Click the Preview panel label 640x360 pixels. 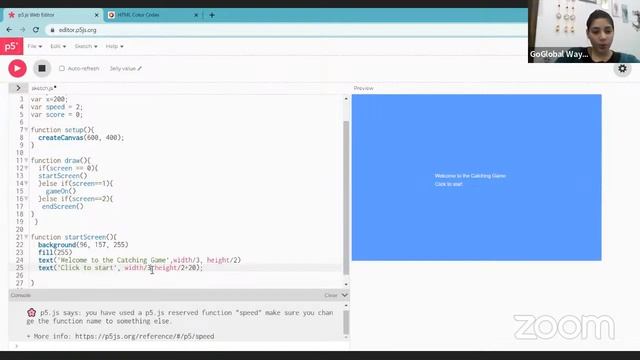point(363,88)
